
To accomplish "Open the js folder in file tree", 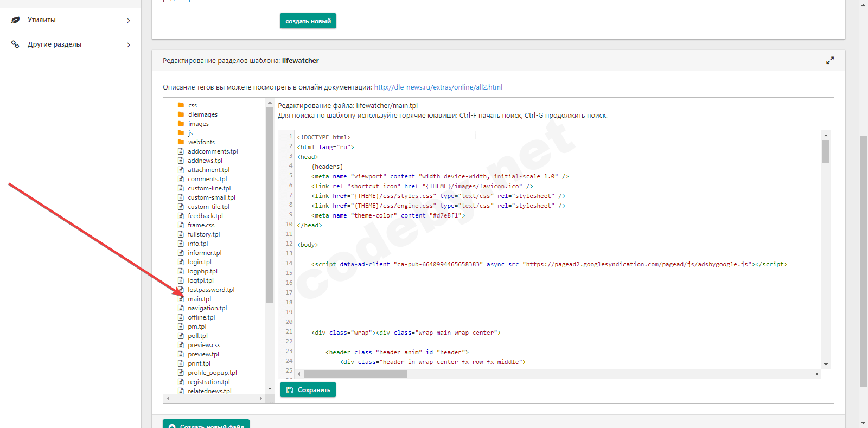I will pyautogui.click(x=190, y=133).
